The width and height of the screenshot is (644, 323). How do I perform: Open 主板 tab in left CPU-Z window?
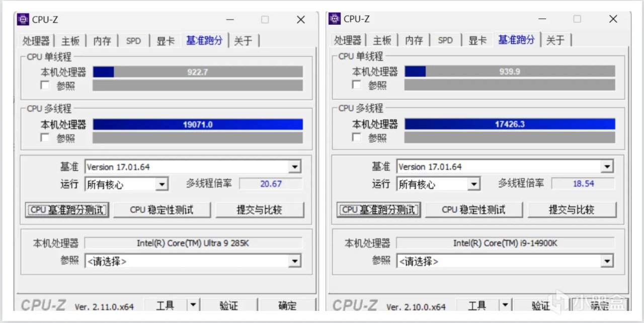[70, 41]
